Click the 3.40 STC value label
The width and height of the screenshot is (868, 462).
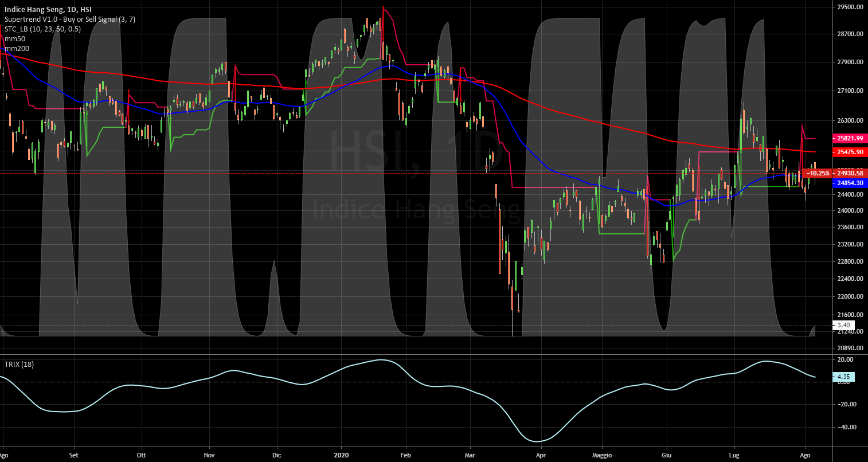(843, 325)
